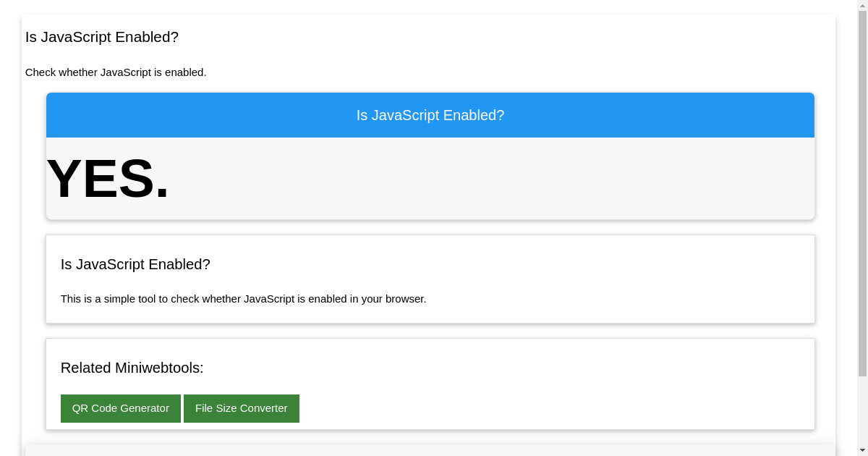
Task: Click the scrollbar up arrow
Action: [x=862, y=4]
